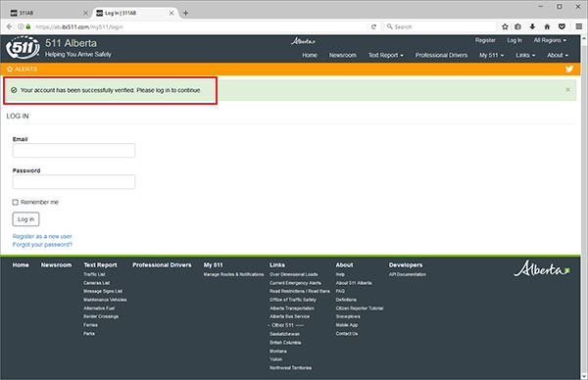Viewport: 588px width, 380px height.
Task: Reload the page with refresh icon
Action: (x=373, y=27)
